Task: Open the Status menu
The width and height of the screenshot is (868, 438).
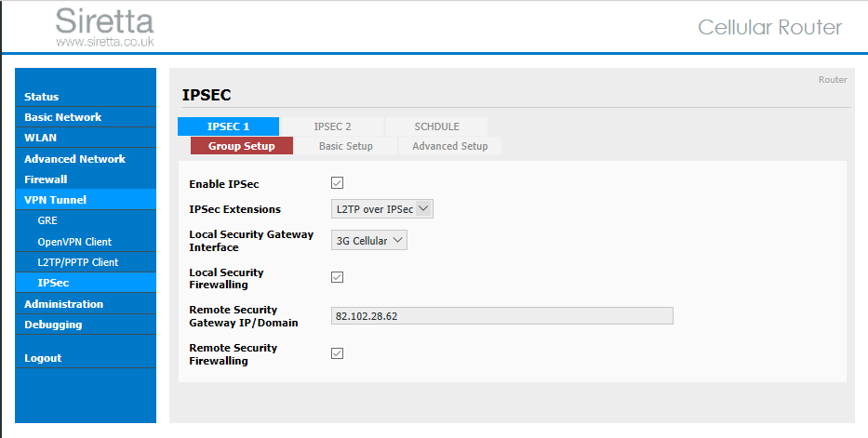Action: point(86,96)
